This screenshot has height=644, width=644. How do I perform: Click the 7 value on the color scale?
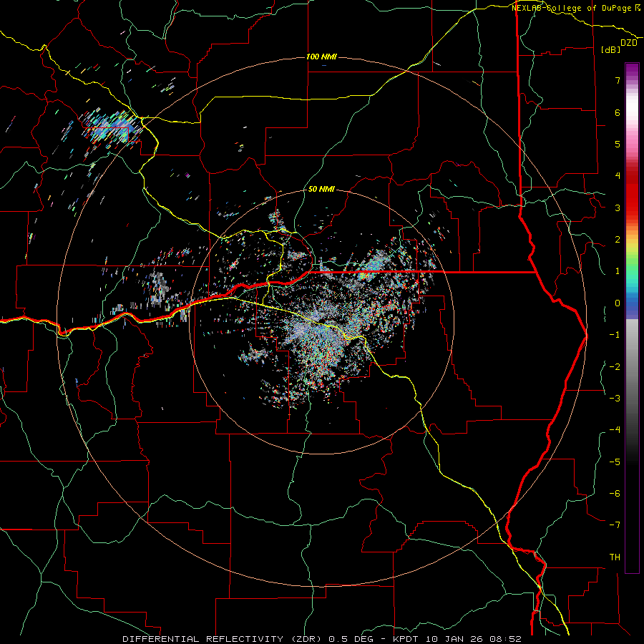coord(618,80)
